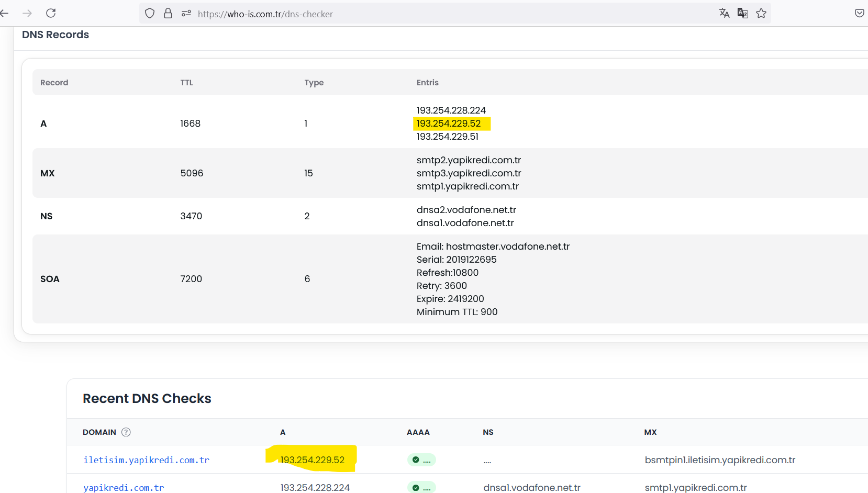Select the MX record label in DNS Records
The height and width of the screenshot is (493, 868).
48,173
